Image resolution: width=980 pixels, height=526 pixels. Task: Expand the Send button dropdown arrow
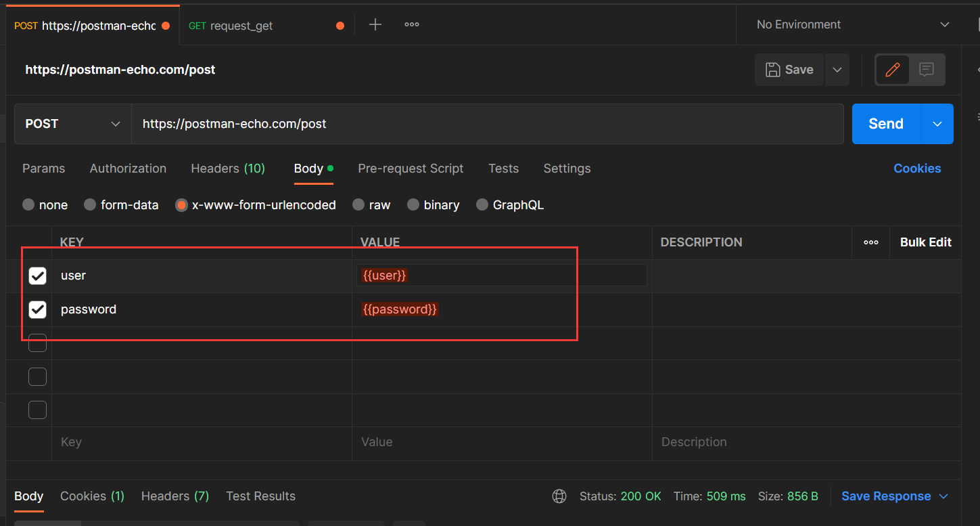937,124
